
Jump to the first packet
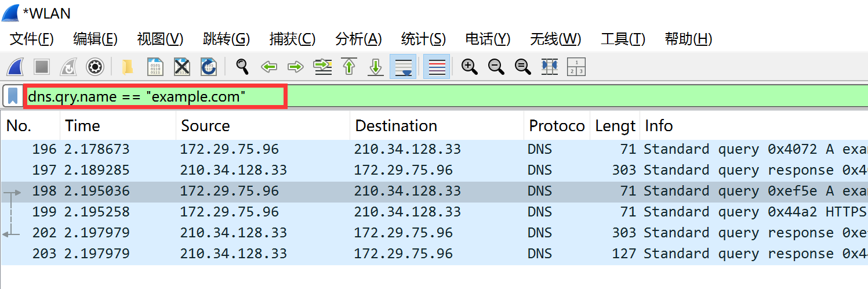349,67
